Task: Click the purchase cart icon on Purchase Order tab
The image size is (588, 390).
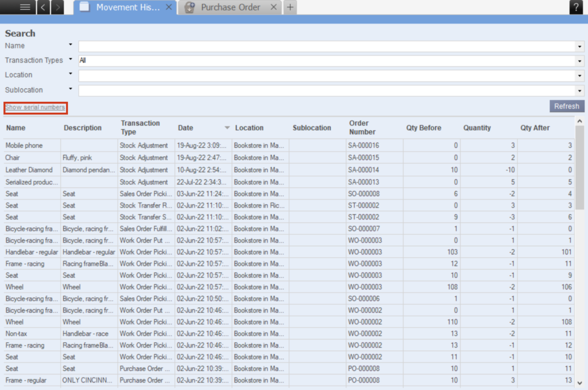Action: pyautogui.click(x=189, y=7)
